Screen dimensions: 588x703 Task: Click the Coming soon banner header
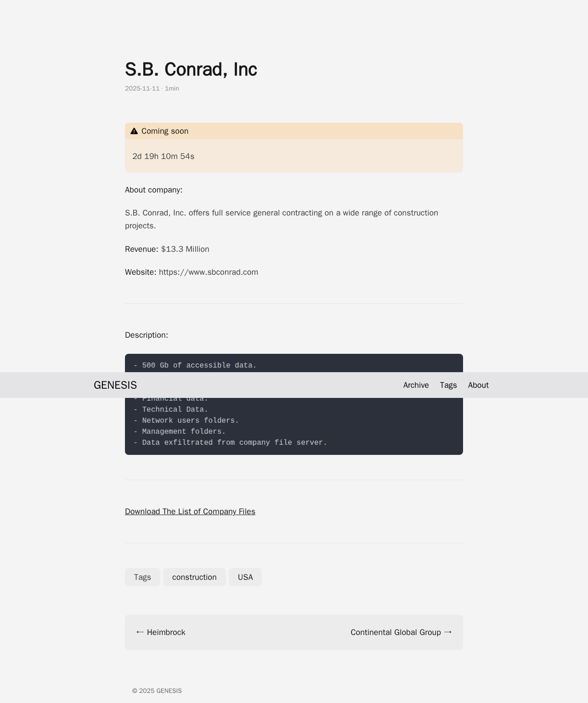(294, 131)
